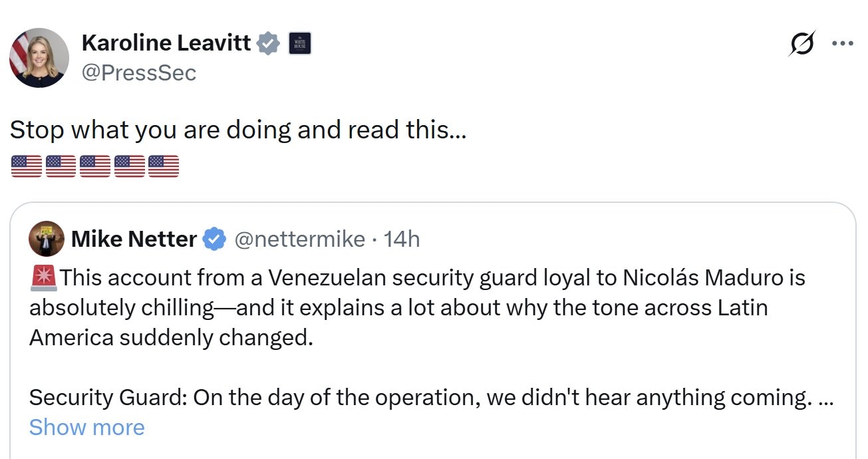This screenshot has height=459, width=868.
Task: Click Karoline Leavitt's gray verified badge
Action: pyautogui.click(x=269, y=43)
